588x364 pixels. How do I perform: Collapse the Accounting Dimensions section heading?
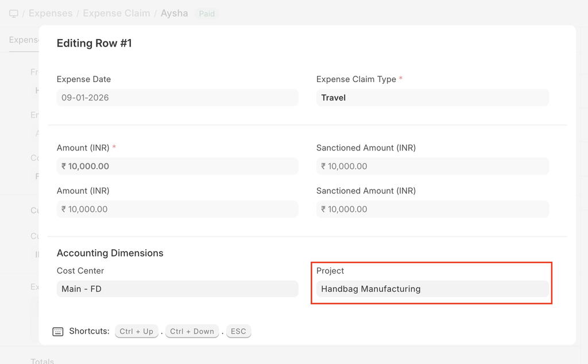point(110,253)
